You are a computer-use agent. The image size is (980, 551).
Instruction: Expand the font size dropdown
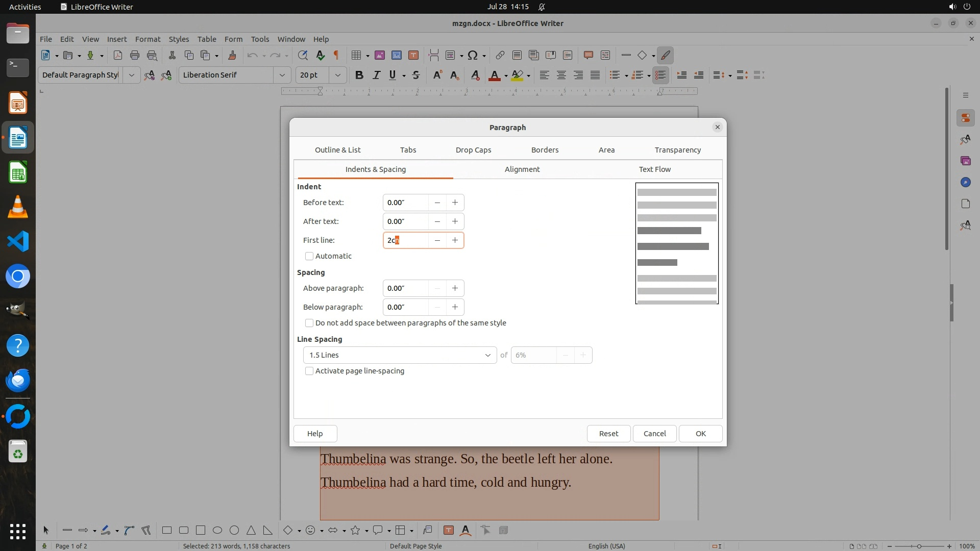click(337, 75)
